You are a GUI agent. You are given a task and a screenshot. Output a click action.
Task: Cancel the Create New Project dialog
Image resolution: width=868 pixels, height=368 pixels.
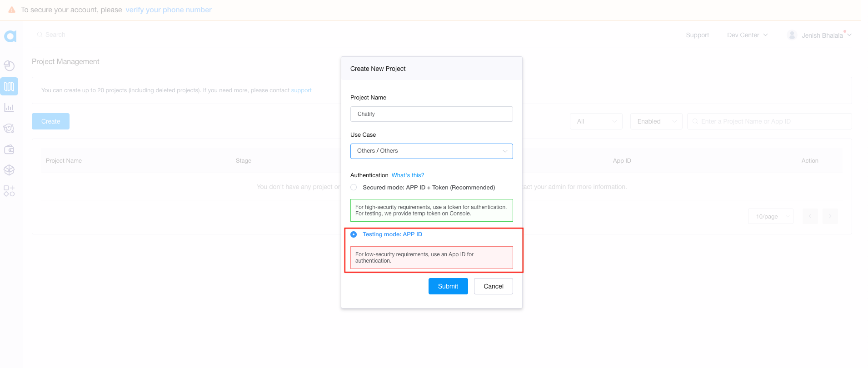(x=493, y=286)
